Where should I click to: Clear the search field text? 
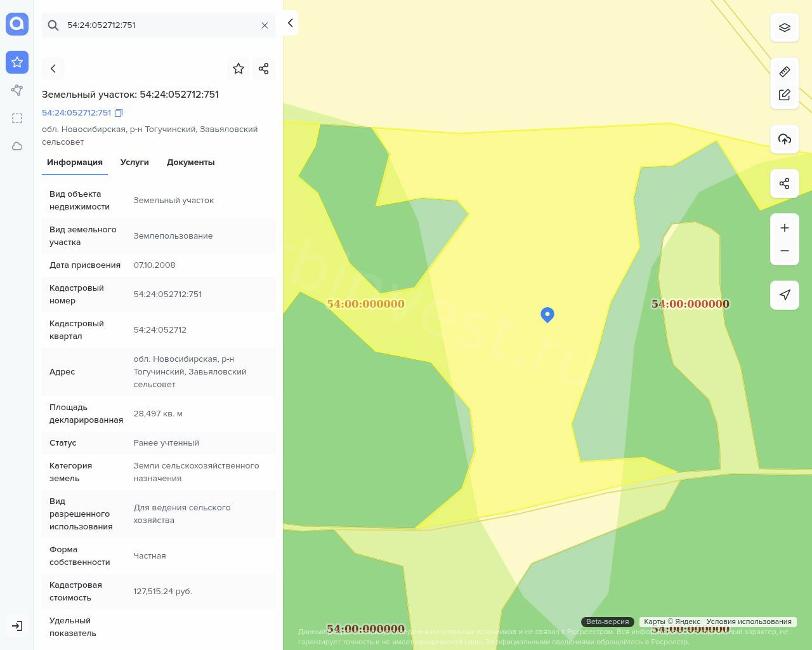265,25
